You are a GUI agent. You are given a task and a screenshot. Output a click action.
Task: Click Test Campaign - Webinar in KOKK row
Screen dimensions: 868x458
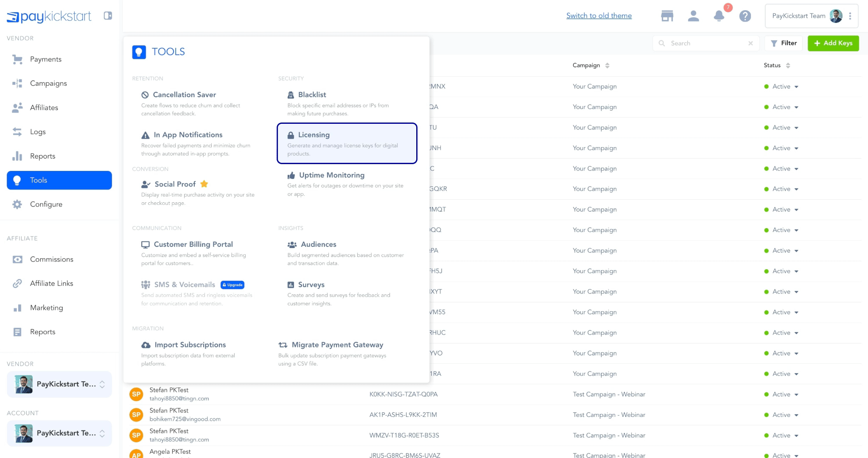click(x=609, y=394)
